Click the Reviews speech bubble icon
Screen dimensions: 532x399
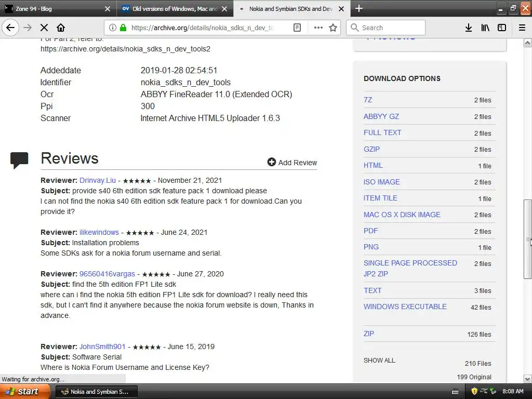(19, 160)
